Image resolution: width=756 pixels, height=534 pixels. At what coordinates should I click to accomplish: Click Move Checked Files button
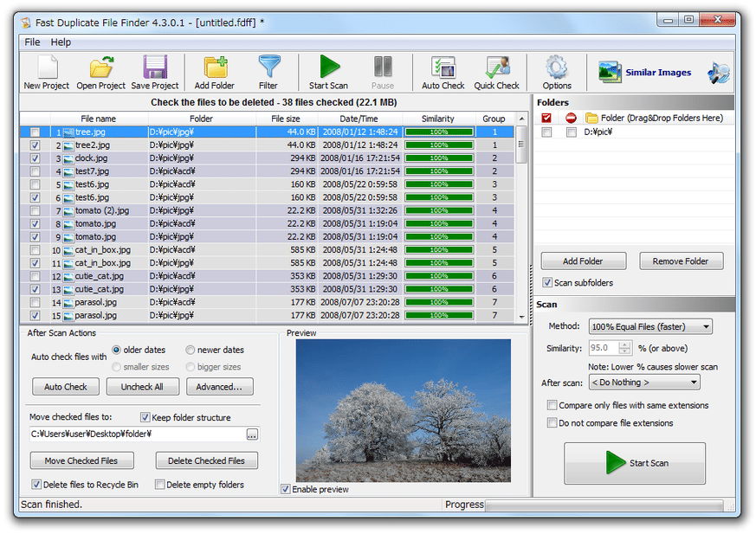81,460
